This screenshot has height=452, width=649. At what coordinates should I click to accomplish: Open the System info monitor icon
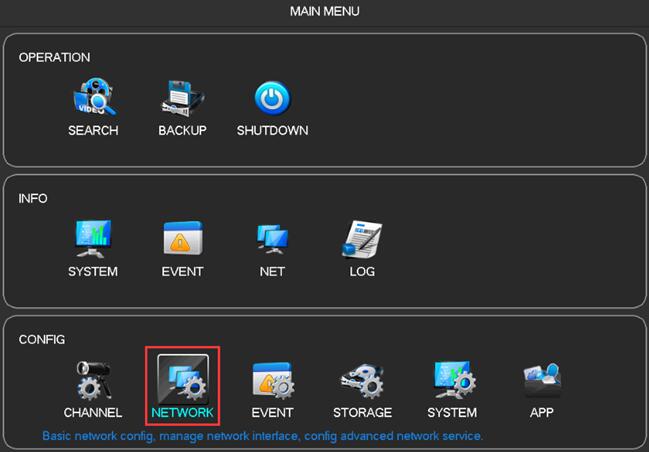pyautogui.click(x=93, y=240)
